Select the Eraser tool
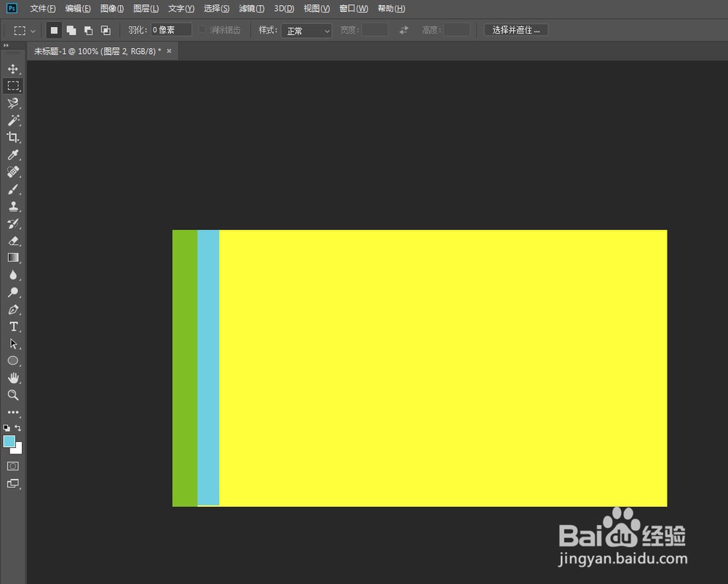The height and width of the screenshot is (584, 728). tap(13, 240)
